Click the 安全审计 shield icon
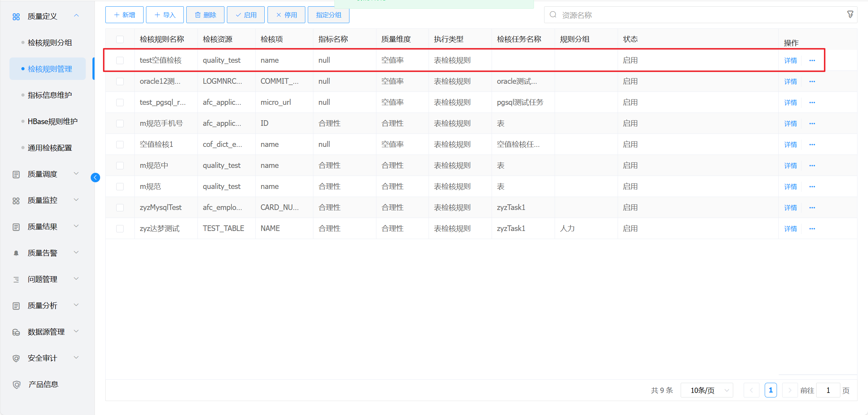 [16, 358]
